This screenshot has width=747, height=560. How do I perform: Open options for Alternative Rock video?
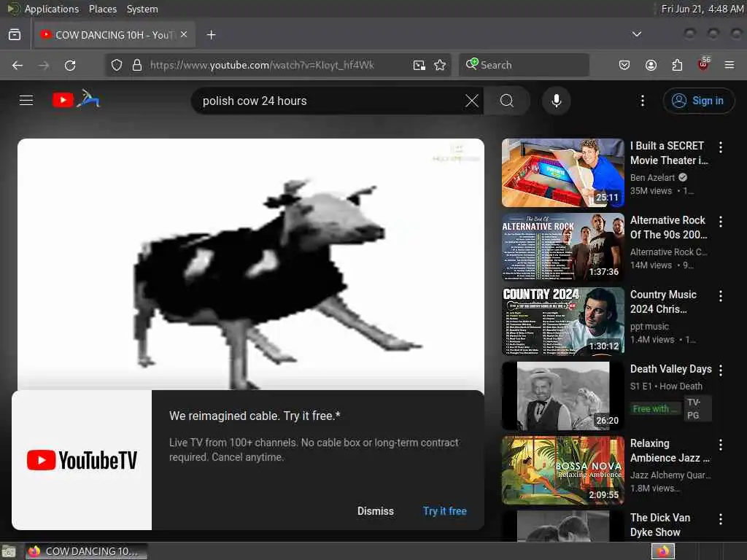click(x=720, y=222)
